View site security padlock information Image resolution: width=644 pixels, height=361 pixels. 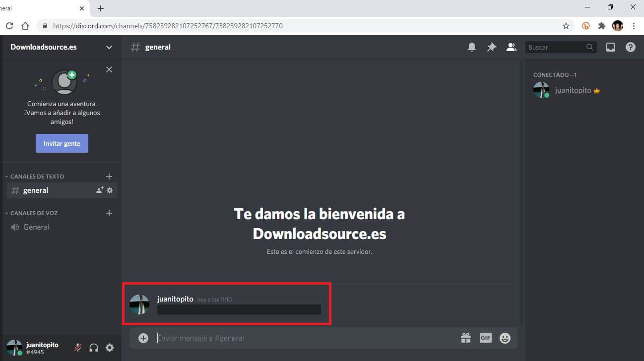tap(45, 26)
